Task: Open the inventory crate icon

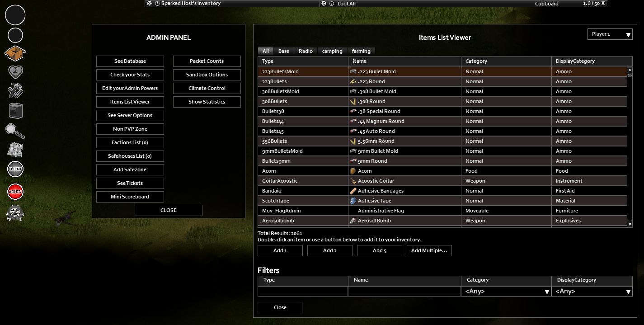Action: 15,53
